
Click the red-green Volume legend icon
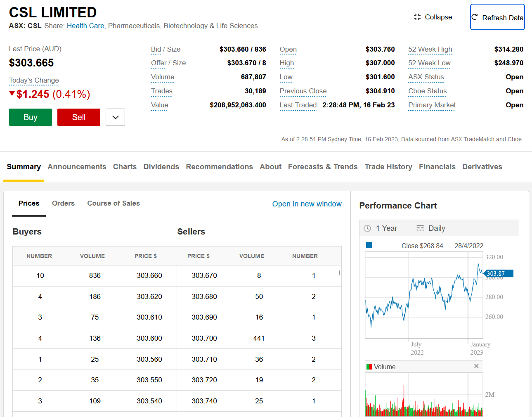pos(369,367)
